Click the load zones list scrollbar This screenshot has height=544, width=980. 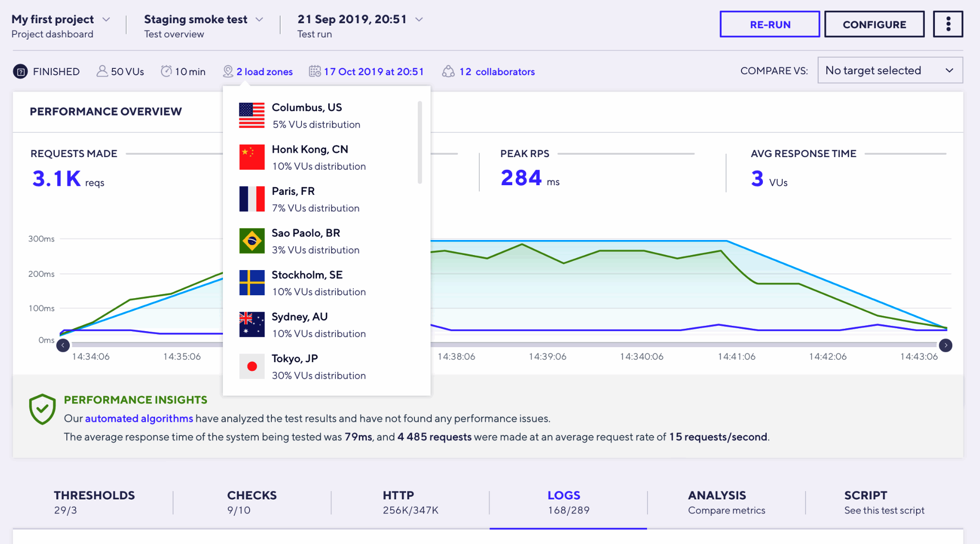click(x=420, y=142)
